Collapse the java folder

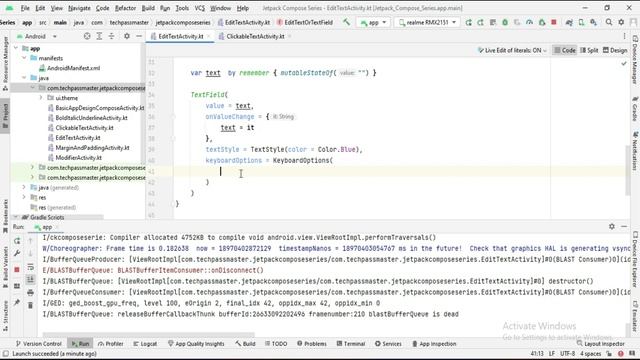(24, 78)
